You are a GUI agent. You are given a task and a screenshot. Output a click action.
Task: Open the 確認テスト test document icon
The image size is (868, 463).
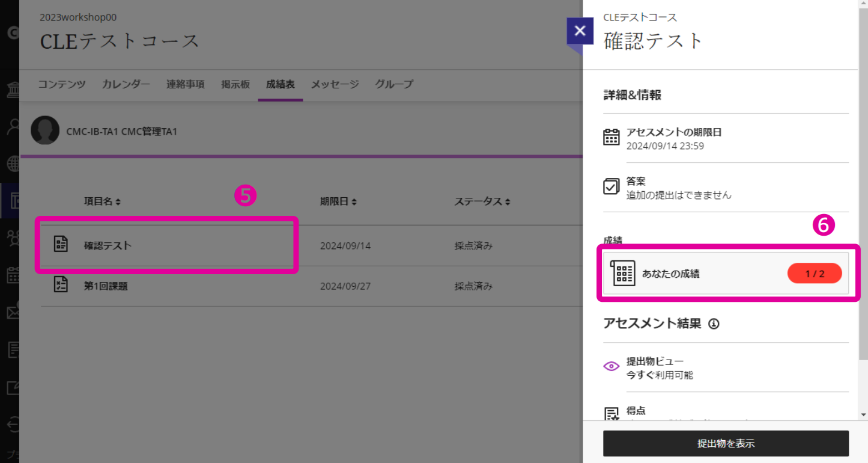click(61, 244)
